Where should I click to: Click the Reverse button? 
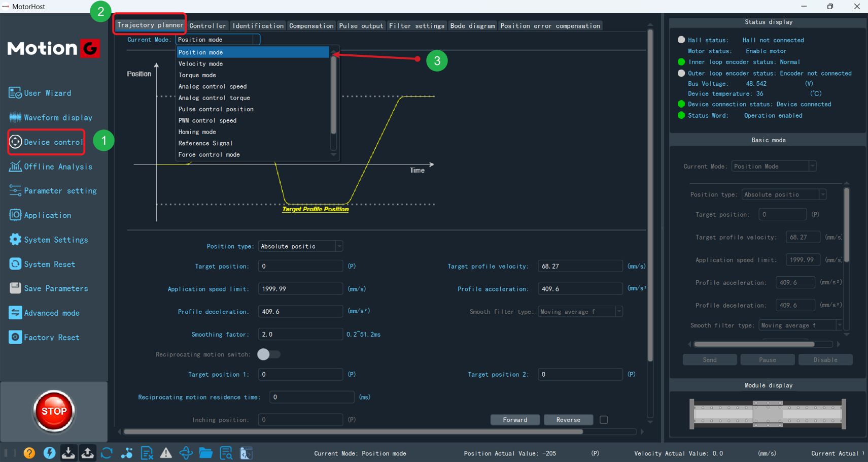[x=568, y=420]
